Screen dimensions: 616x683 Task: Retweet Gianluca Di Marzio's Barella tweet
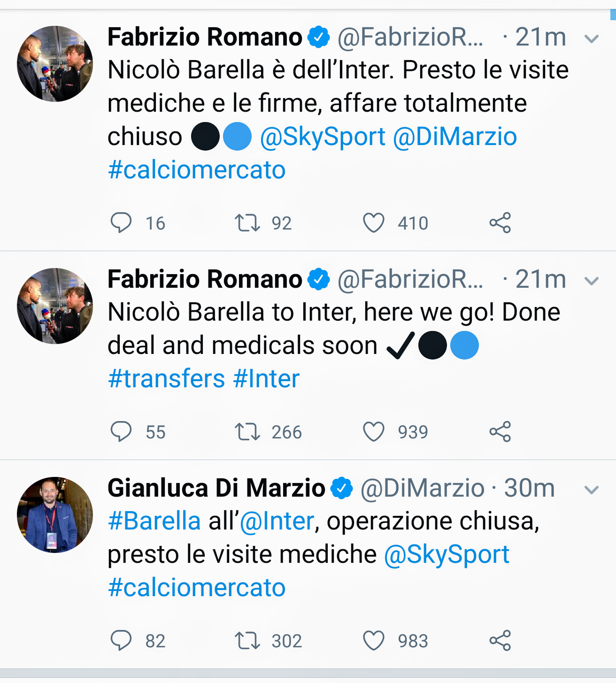tap(247, 641)
